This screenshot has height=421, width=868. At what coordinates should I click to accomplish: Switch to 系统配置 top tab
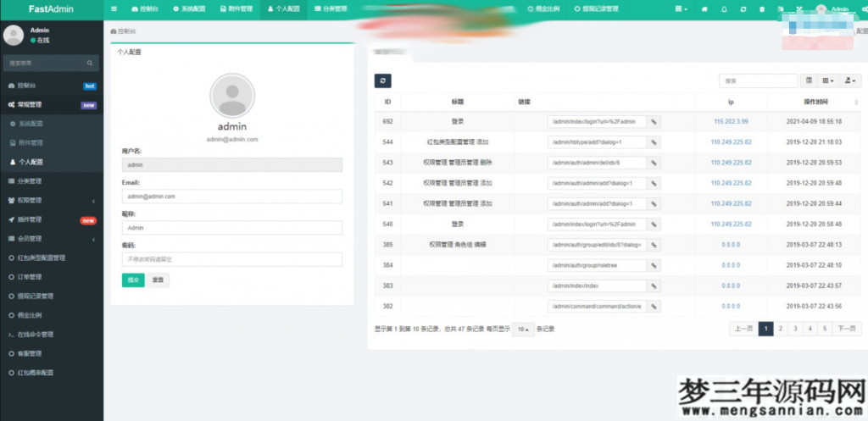(189, 9)
